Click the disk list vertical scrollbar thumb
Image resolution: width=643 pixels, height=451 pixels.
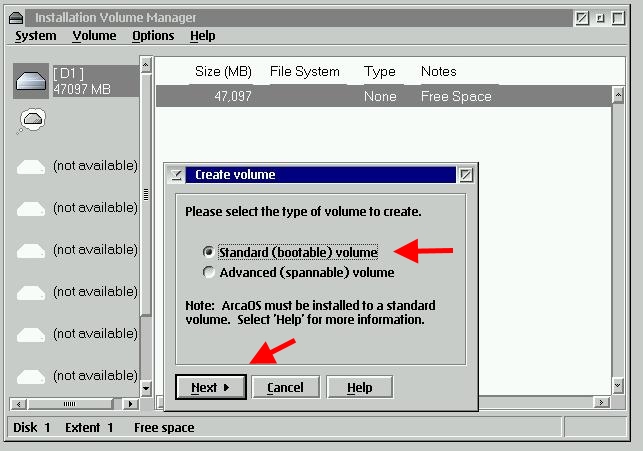(x=146, y=194)
